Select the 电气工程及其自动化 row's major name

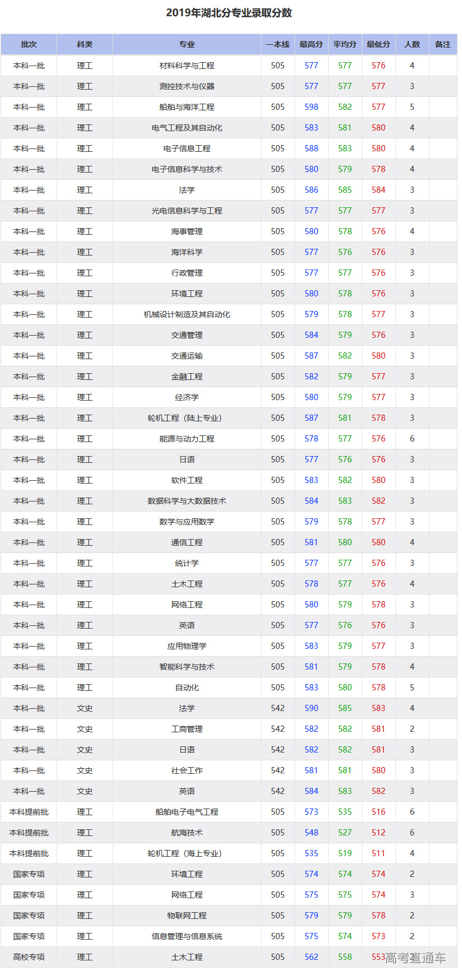186,128
